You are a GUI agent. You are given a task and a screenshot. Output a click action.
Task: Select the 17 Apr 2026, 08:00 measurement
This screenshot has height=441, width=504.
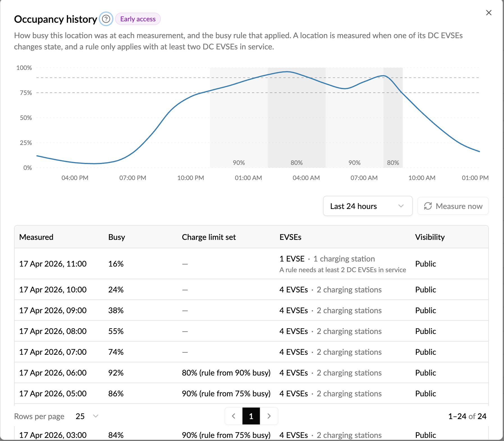coord(251,331)
